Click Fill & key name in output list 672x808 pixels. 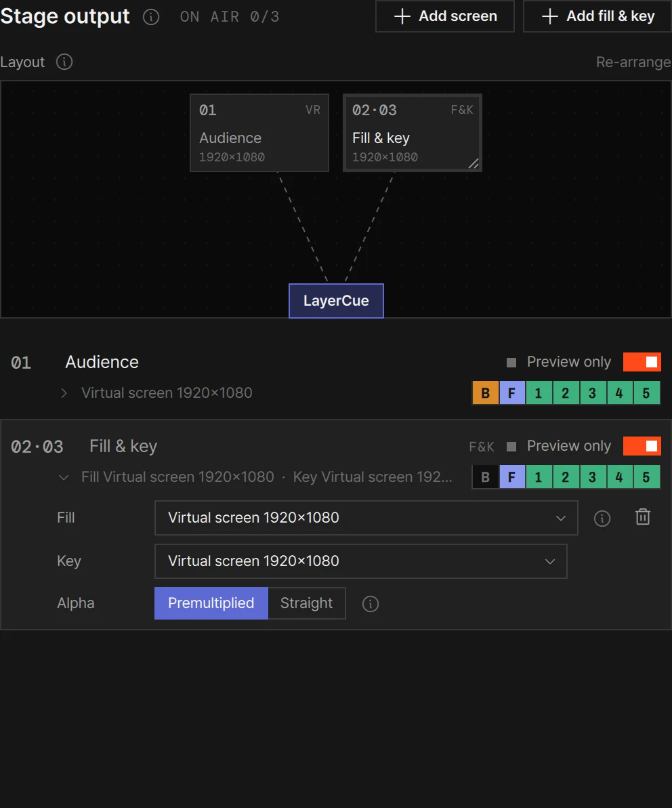(123, 446)
